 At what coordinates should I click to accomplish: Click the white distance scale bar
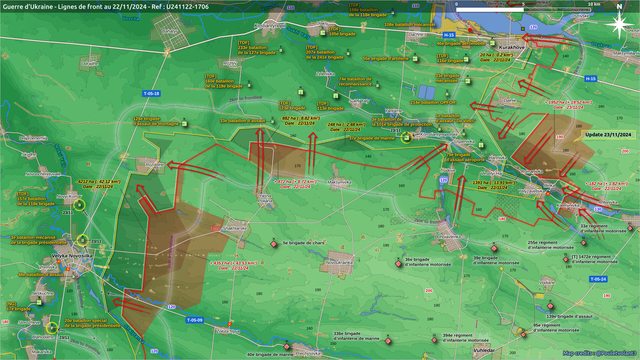click(489, 9)
